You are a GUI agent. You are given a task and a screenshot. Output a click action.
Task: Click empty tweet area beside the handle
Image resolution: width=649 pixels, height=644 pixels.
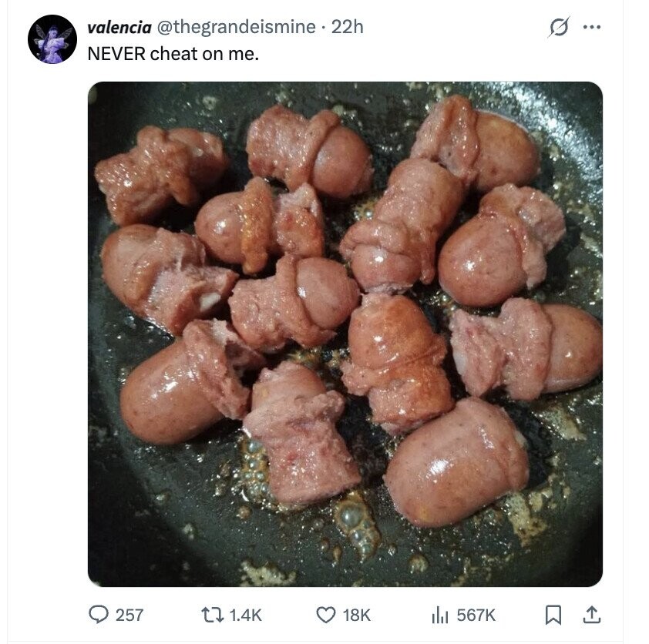pyautogui.click(x=456, y=27)
